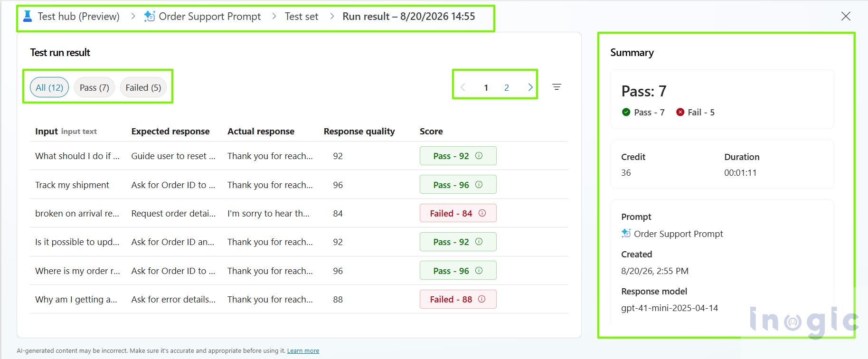Click the response quality value 88

pos(338,299)
